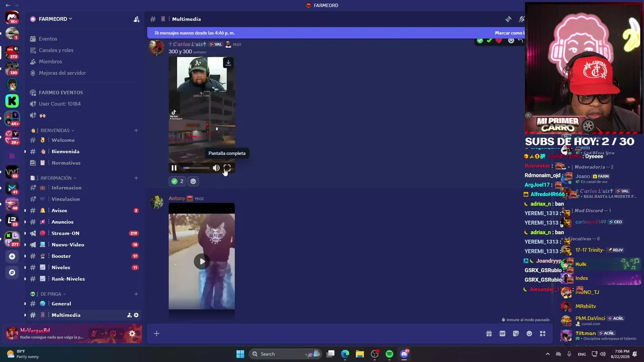
Task: Open Discover servers compass icon
Action: 12,273
